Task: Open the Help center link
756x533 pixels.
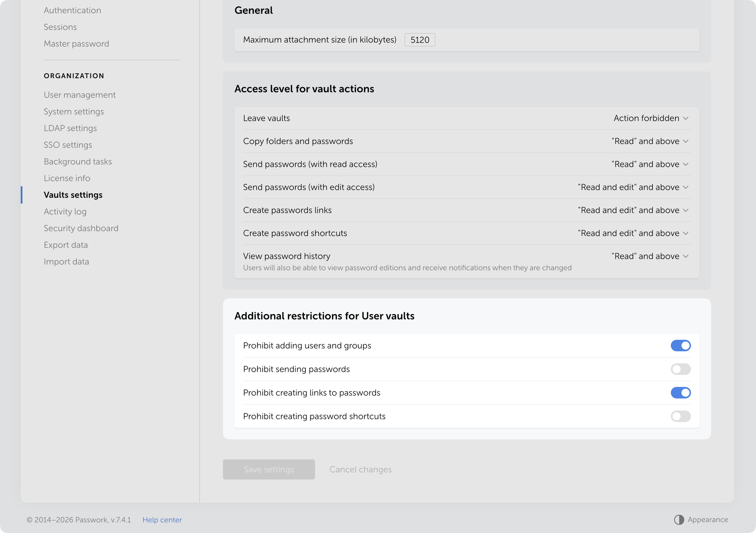Action: [x=162, y=520]
